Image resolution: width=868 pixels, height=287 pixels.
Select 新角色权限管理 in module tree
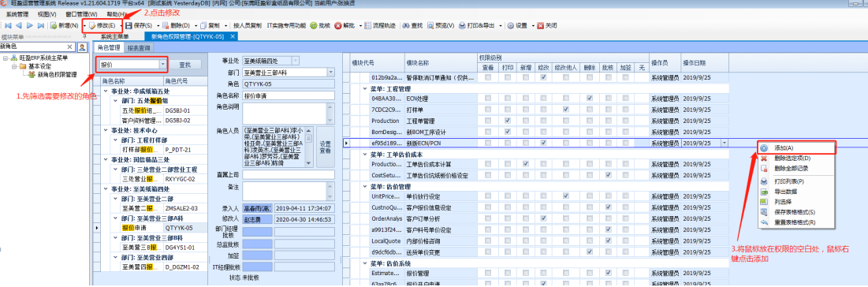(57, 74)
